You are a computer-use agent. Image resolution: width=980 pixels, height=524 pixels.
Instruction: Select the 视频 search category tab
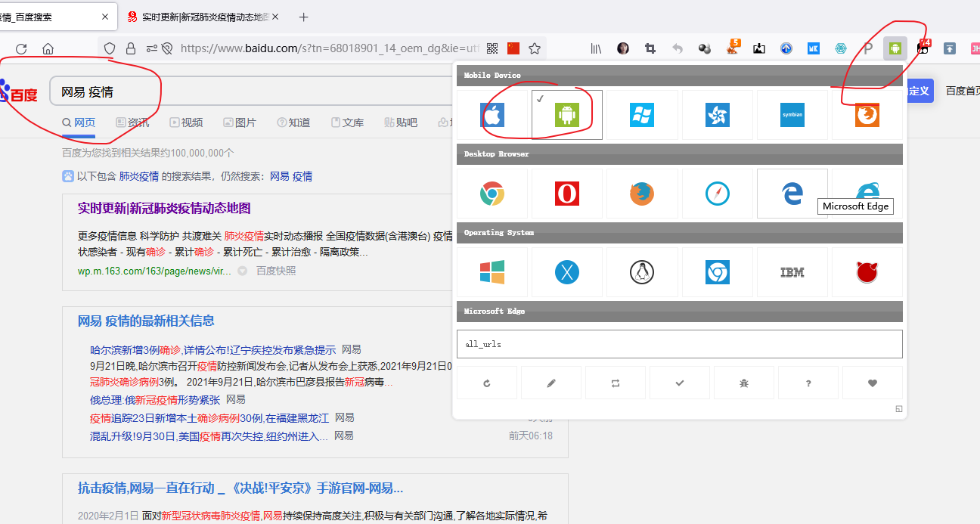(x=186, y=122)
